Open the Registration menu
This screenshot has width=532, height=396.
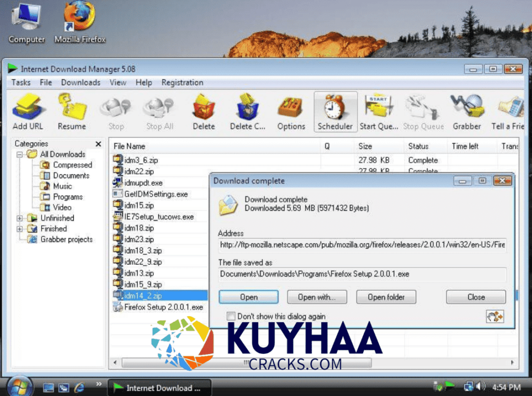(x=182, y=82)
